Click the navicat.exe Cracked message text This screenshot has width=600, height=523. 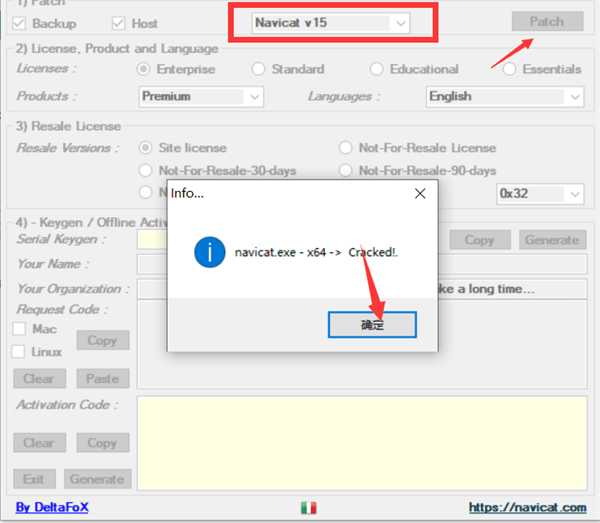click(316, 253)
